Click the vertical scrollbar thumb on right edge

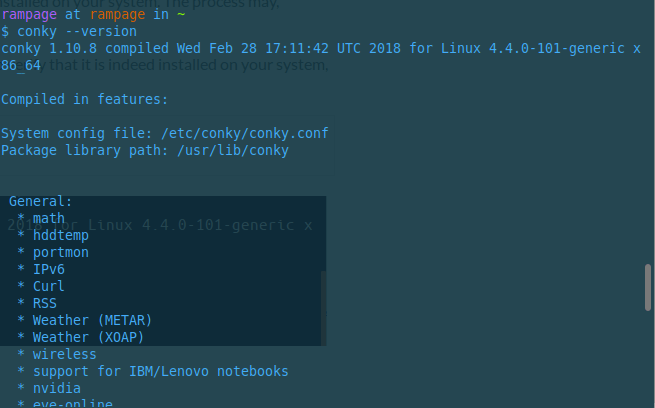point(648,288)
